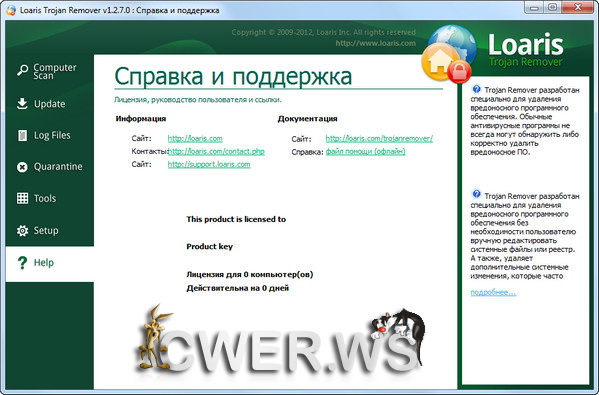Click the 'This product is licensed to' text
Viewport: 599px width, 395px height.
tap(236, 219)
